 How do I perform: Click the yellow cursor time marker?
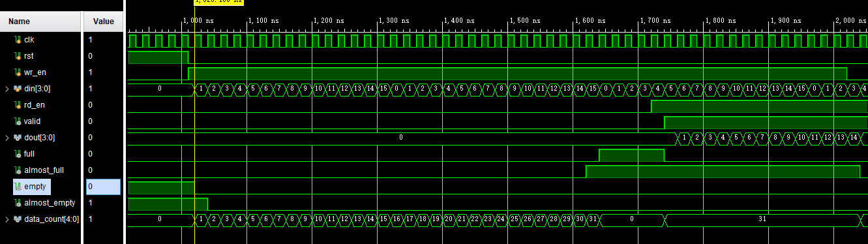[218, 2]
